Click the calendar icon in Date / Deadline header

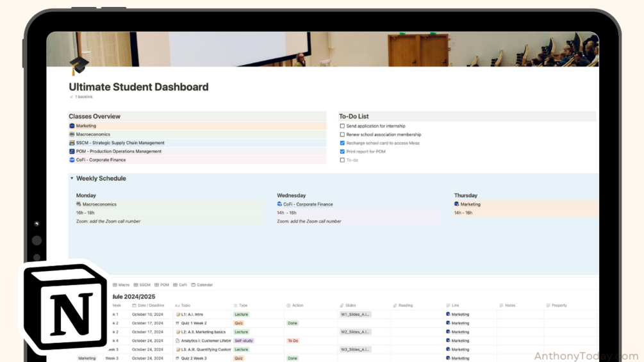pyautogui.click(x=134, y=306)
